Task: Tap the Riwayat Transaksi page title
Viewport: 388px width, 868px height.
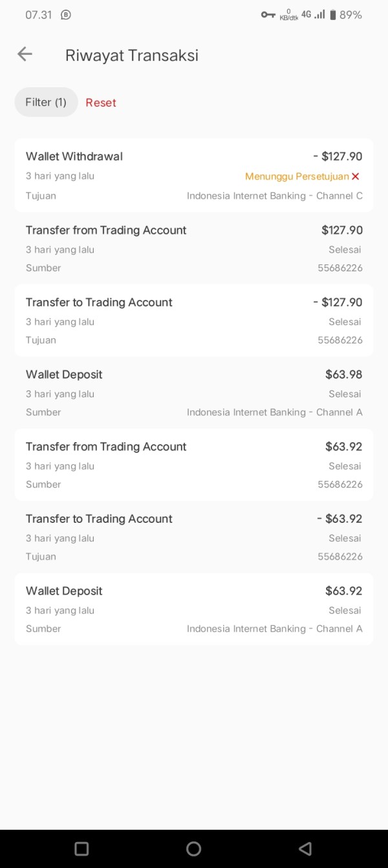Action: [x=132, y=55]
